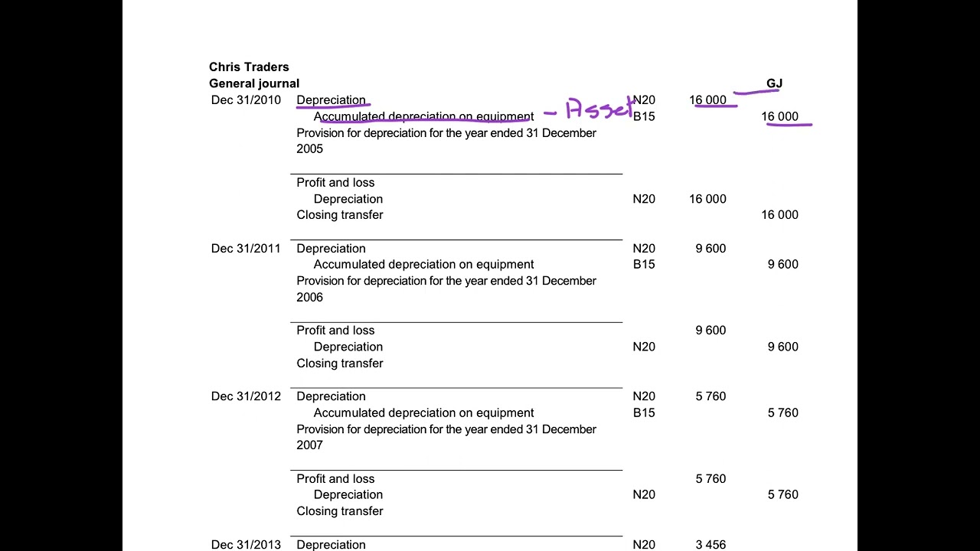Image resolution: width=980 pixels, height=551 pixels.
Task: Click the 5 760 amount beside Profit and loss
Action: tap(710, 479)
